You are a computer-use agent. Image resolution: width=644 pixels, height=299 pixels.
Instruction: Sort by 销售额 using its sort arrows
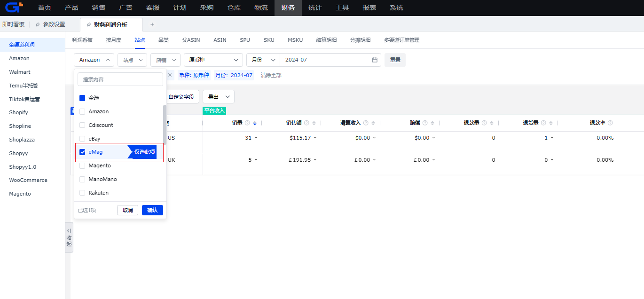(x=314, y=123)
